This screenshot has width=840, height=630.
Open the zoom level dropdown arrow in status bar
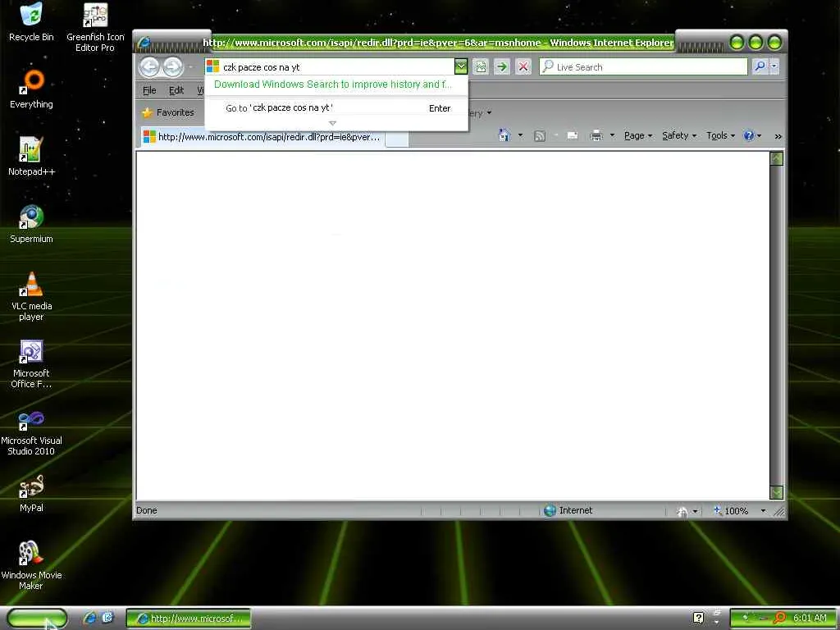764,511
